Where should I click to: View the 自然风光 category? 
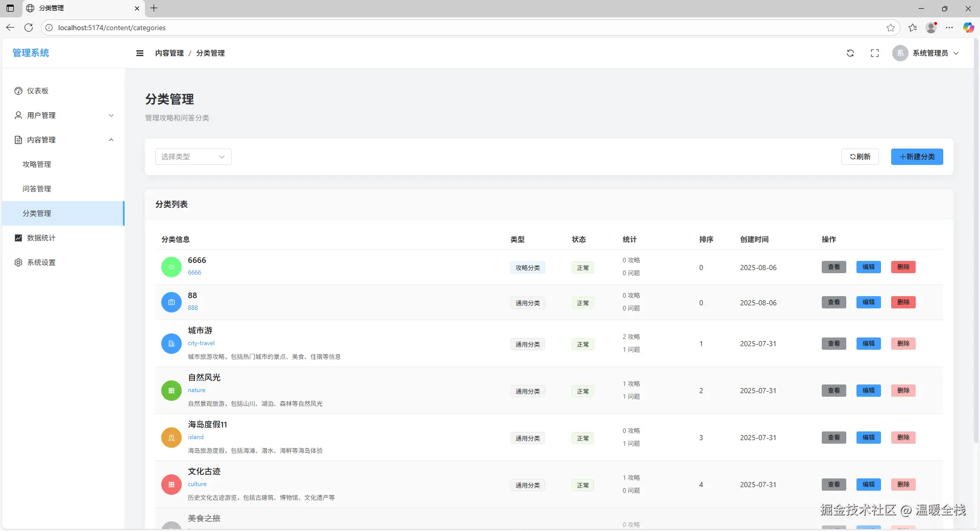[834, 391]
